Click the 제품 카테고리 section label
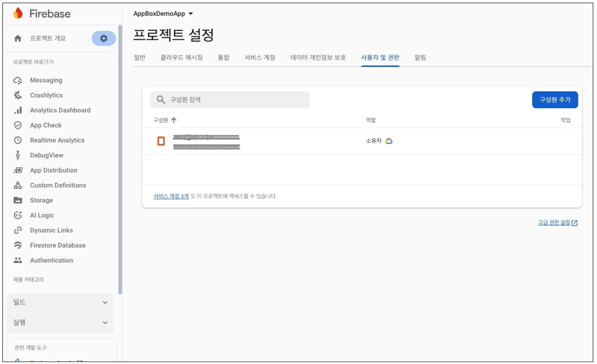Image resolution: width=597 pixels, height=364 pixels. tap(28, 280)
